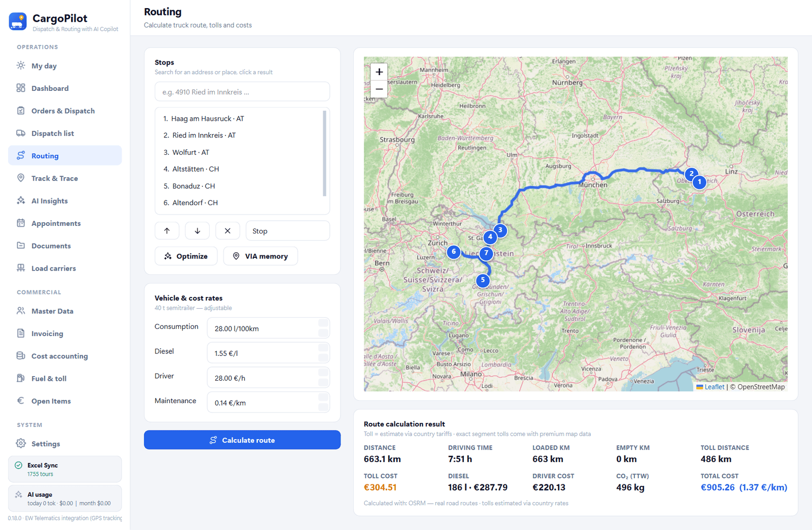Open Appointments calendar

pos(65,223)
